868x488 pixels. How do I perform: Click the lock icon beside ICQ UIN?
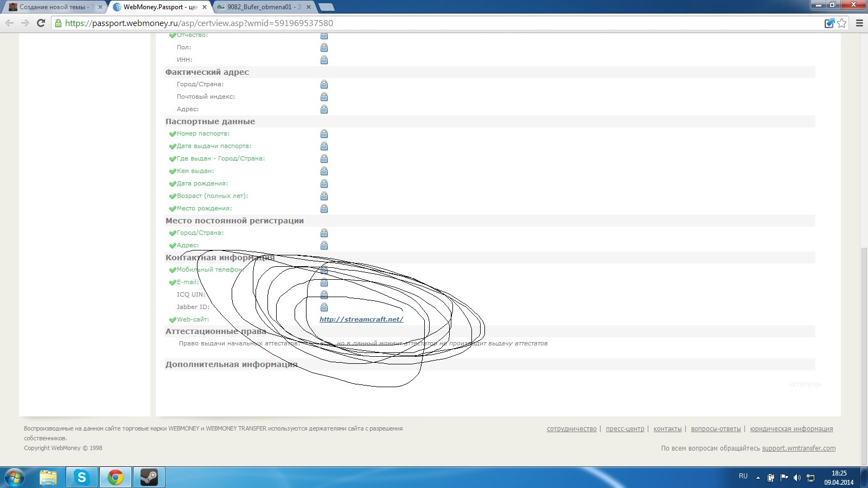[324, 295]
